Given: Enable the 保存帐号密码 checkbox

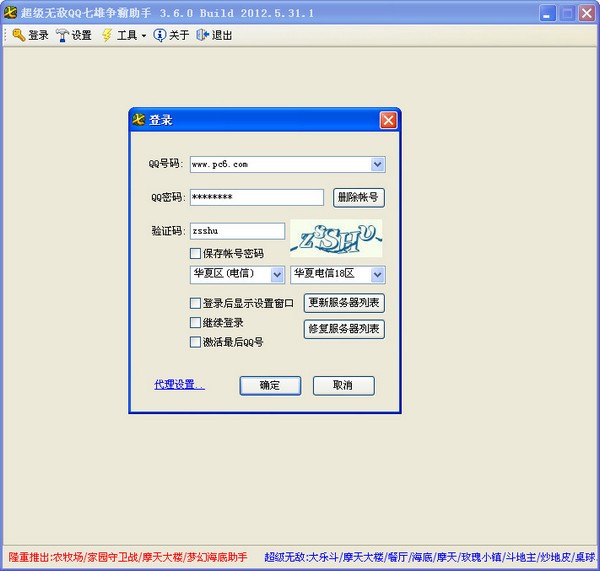Looking at the screenshot, I should [195, 254].
